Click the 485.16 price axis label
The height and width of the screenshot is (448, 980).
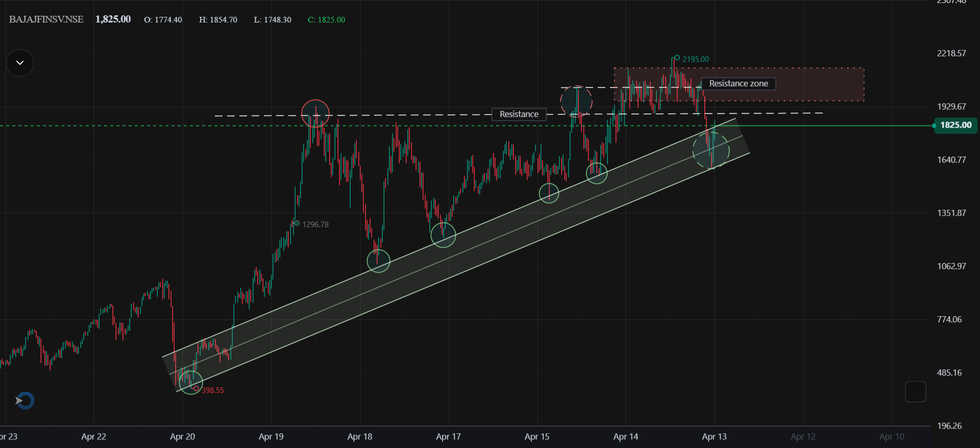949,373
